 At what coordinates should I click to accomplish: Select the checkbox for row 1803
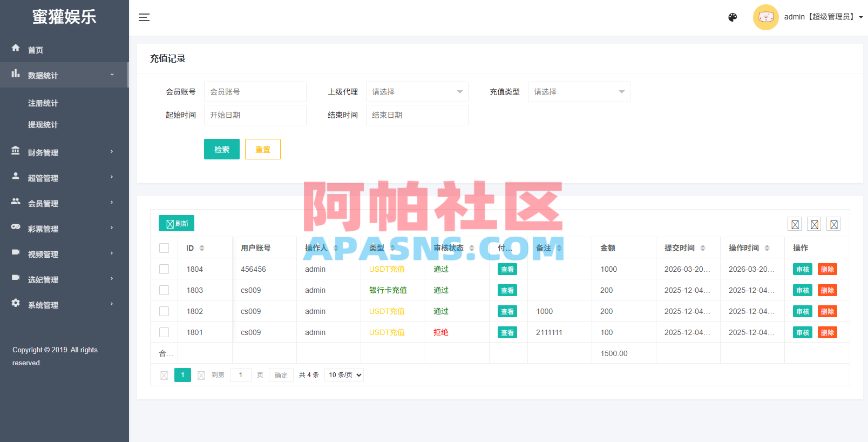(x=164, y=290)
